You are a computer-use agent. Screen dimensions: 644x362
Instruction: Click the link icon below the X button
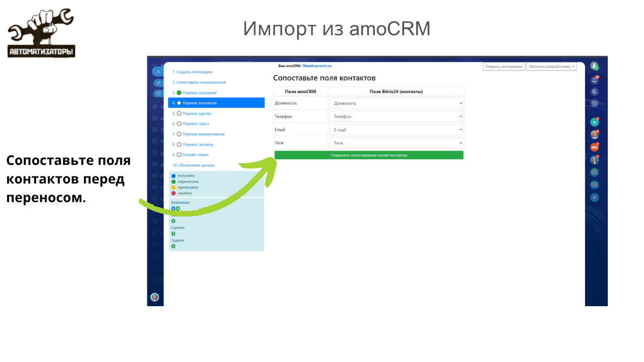pos(158,82)
